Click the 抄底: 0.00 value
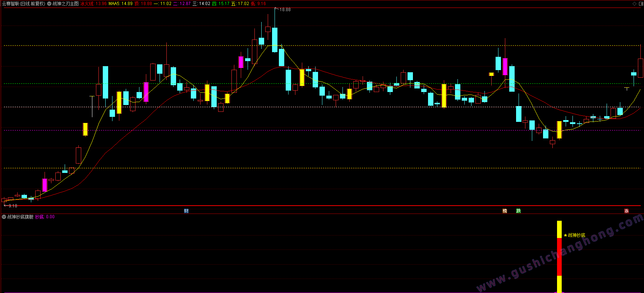The height and width of the screenshot is (293, 644). [45, 217]
